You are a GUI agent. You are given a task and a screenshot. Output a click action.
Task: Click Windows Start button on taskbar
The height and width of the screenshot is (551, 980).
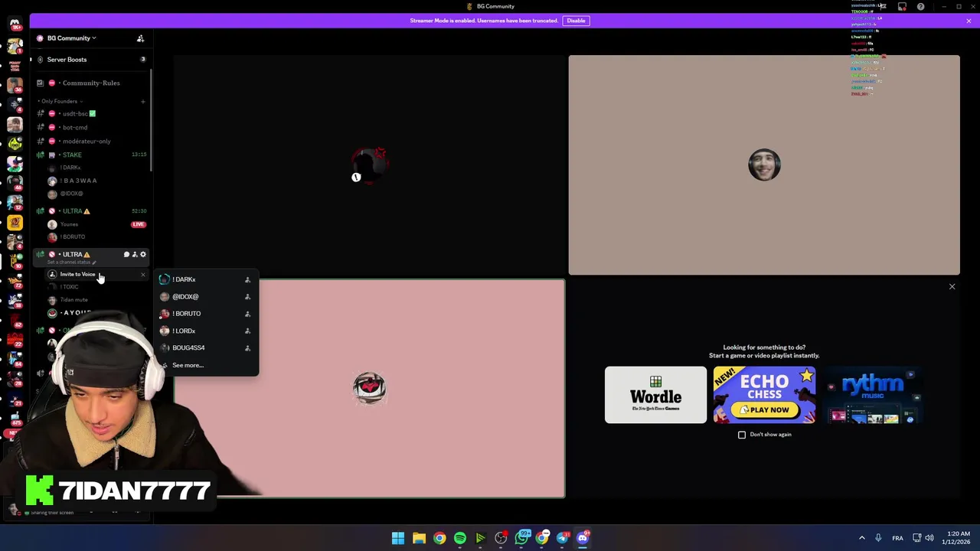point(398,538)
